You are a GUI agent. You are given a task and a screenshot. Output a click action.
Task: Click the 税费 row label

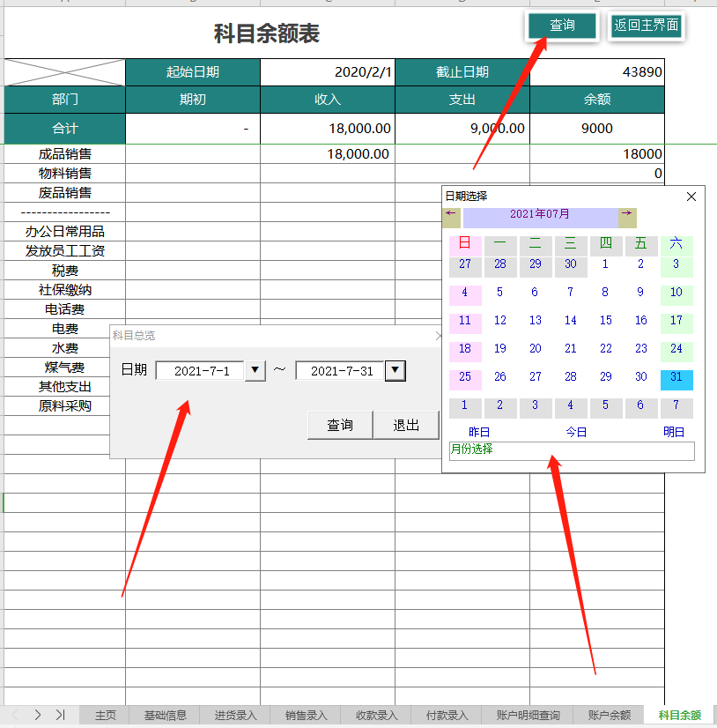65,271
